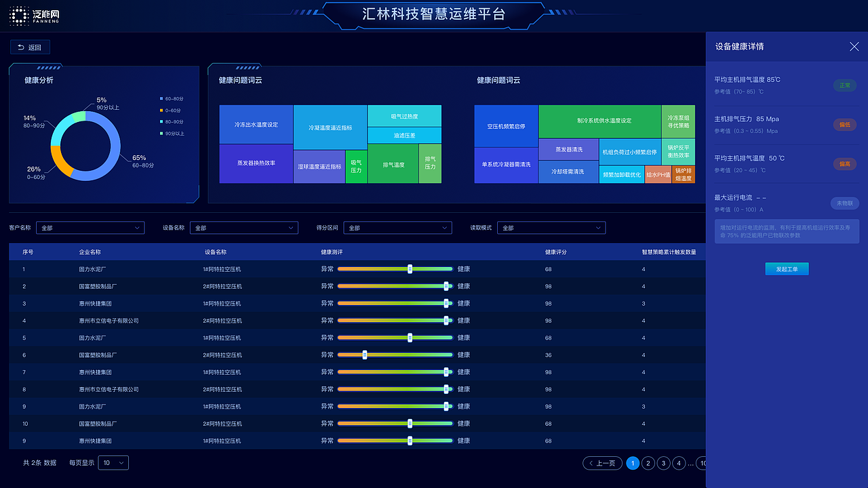Click 惠州快捷集团 in row 7
This screenshot has width=868, height=488.
click(96, 372)
